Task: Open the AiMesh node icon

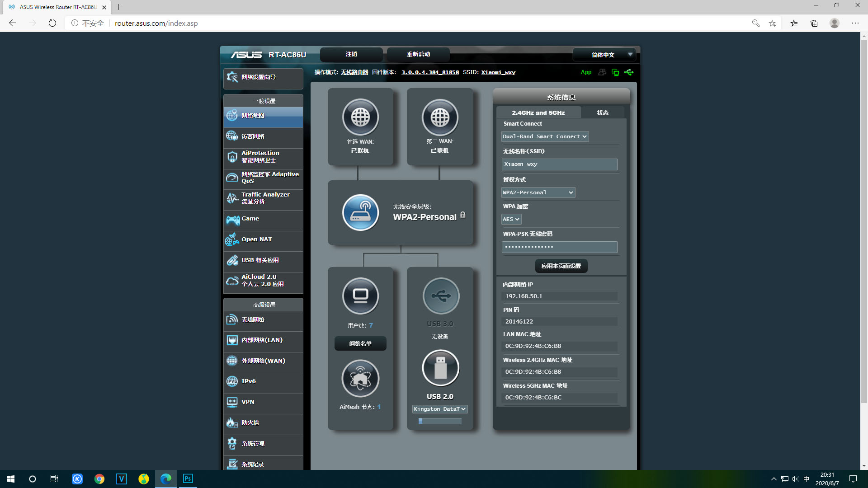Action: [x=360, y=378]
